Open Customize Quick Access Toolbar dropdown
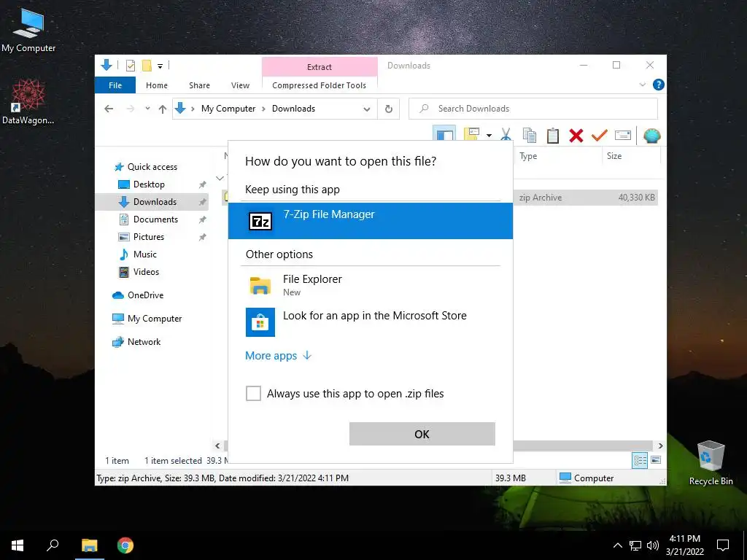Screen dimensions: 747x560 pos(160,66)
